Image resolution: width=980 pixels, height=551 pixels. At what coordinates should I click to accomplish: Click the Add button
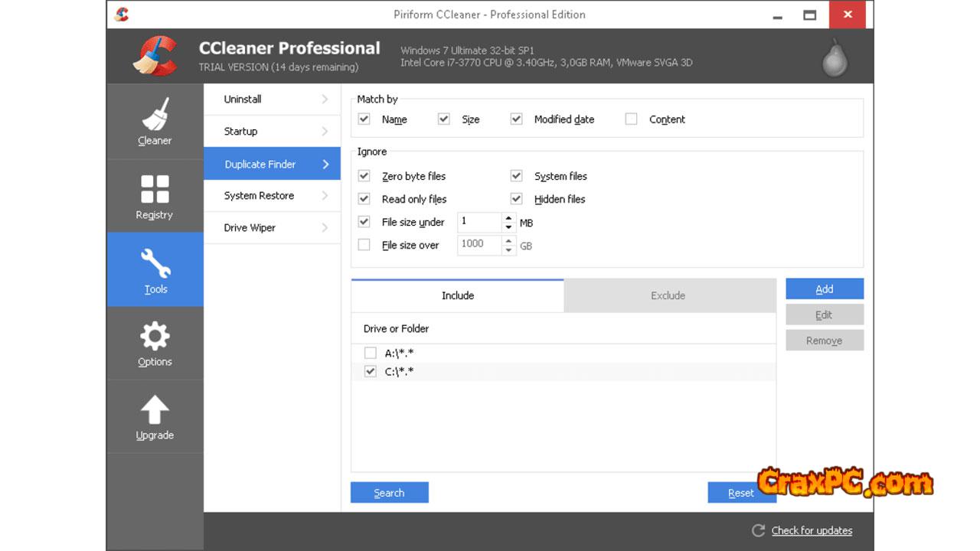pos(824,289)
